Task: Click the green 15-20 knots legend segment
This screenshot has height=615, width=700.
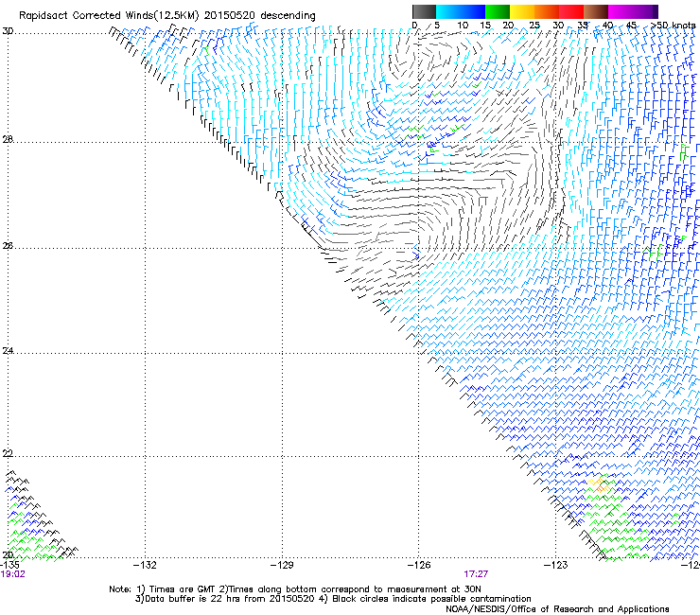Action: pyautogui.click(x=498, y=11)
